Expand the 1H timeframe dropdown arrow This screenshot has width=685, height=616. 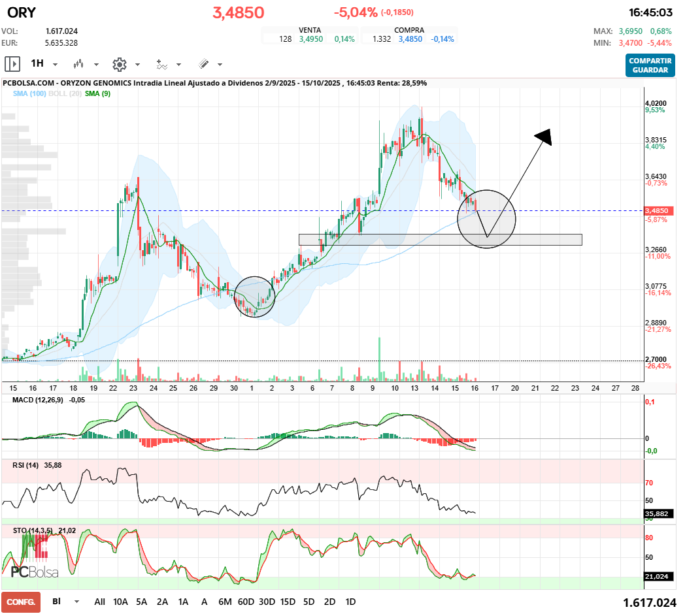click(56, 65)
